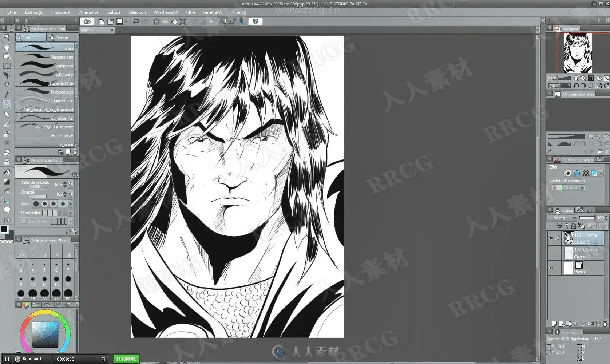610x364 pixels.
Task: Open Clip Studio spiral launcher icon
Action: tap(87, 21)
